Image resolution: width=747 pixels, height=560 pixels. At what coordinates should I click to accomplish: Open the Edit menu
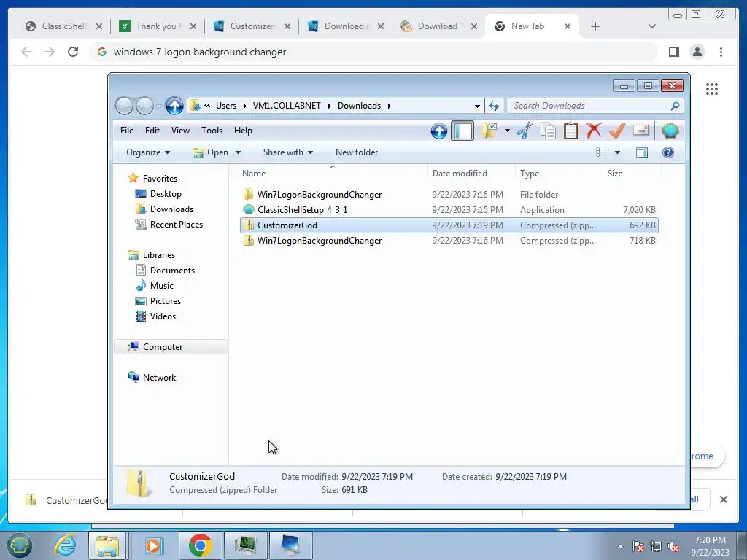click(x=152, y=131)
